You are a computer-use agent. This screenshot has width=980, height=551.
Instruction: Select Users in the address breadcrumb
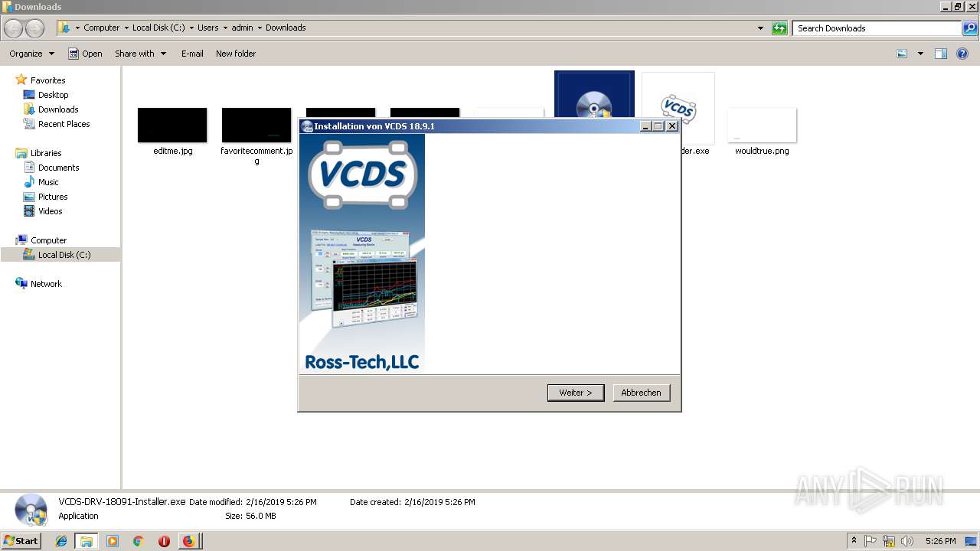coord(207,28)
